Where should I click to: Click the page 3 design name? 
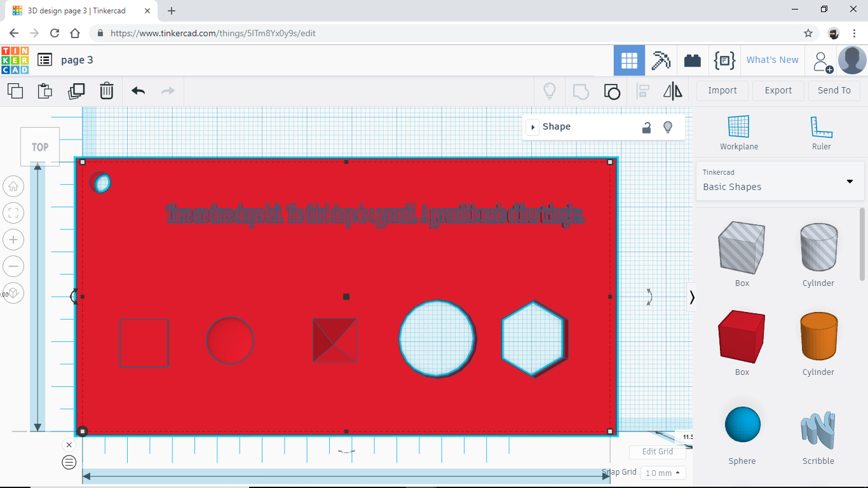click(77, 60)
